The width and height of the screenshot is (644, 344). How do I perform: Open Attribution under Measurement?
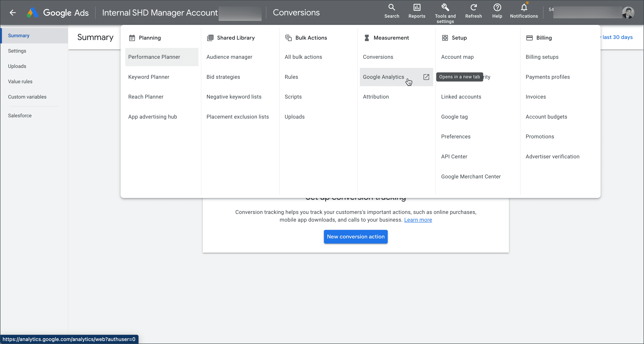pos(376,97)
